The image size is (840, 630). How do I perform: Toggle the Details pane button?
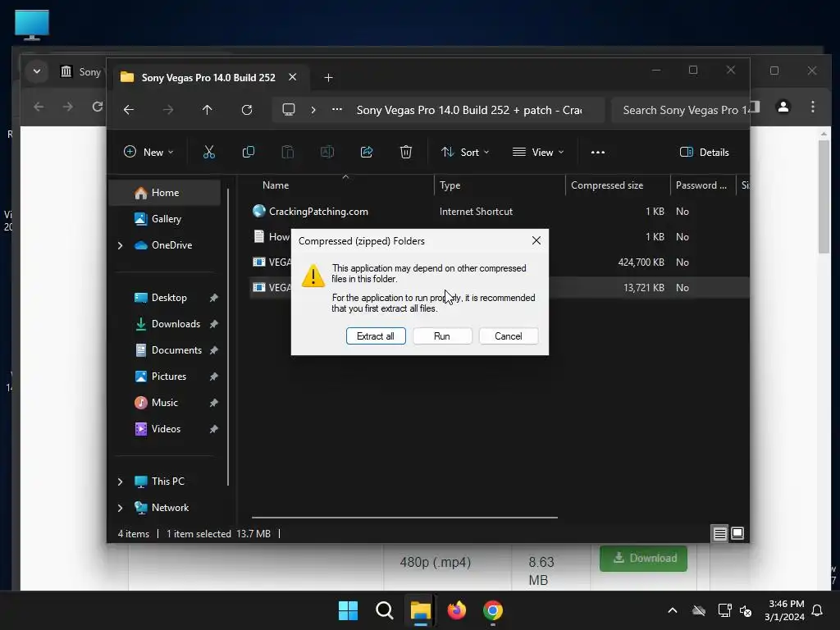click(x=705, y=152)
